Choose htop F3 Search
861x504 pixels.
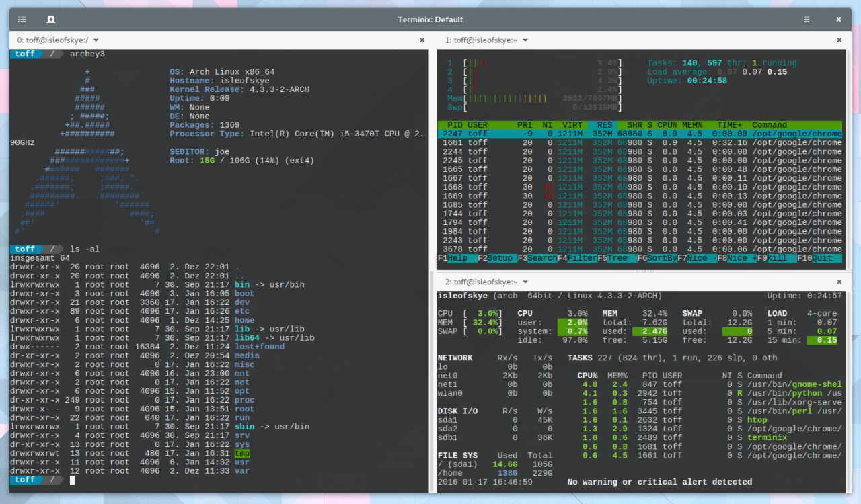[537, 258]
